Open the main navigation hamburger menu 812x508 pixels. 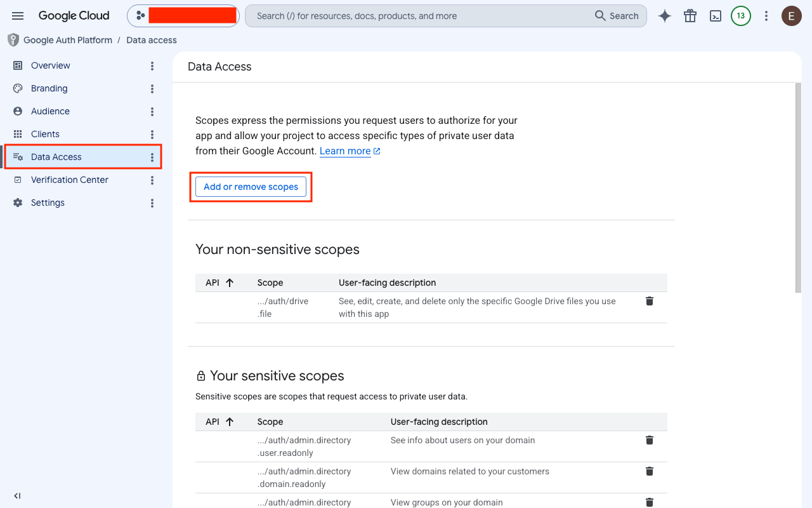tap(18, 16)
